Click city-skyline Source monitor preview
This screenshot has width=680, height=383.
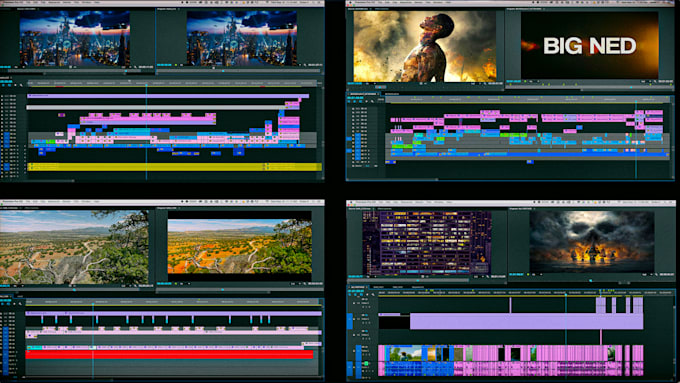(x=75, y=38)
